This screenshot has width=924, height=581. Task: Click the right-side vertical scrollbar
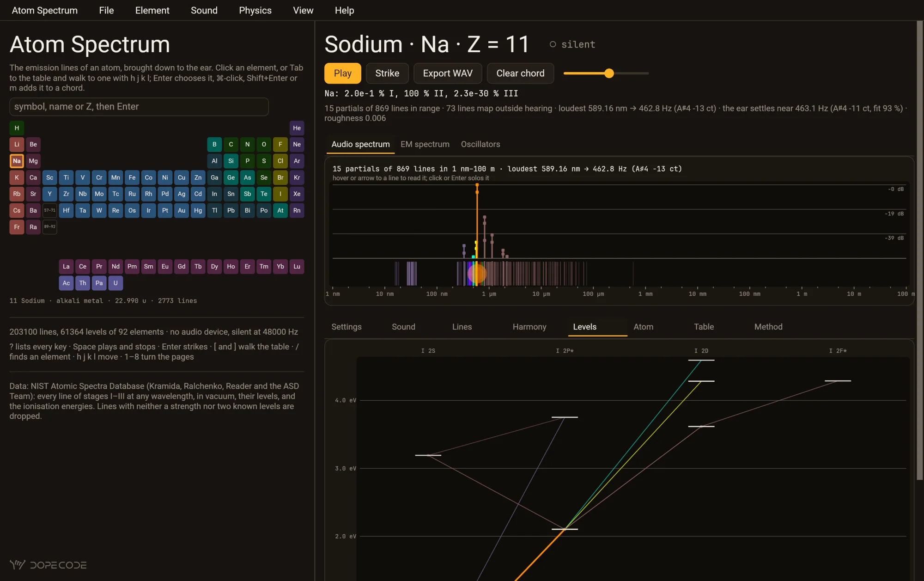point(919,250)
